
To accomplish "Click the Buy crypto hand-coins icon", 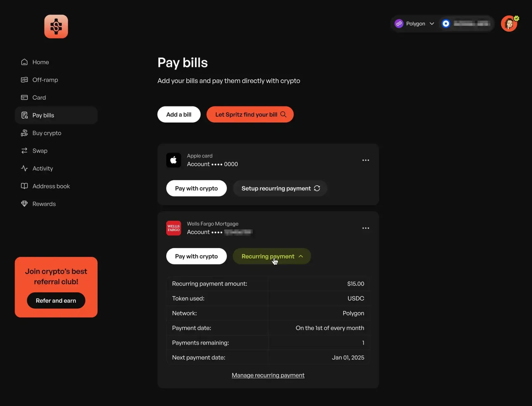I will point(24,133).
